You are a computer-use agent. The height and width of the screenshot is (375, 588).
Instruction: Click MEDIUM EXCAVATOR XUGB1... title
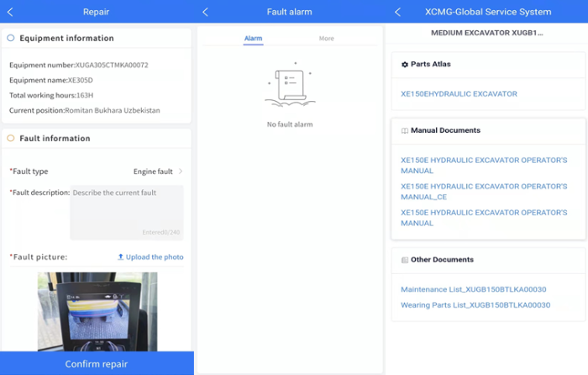(x=486, y=33)
